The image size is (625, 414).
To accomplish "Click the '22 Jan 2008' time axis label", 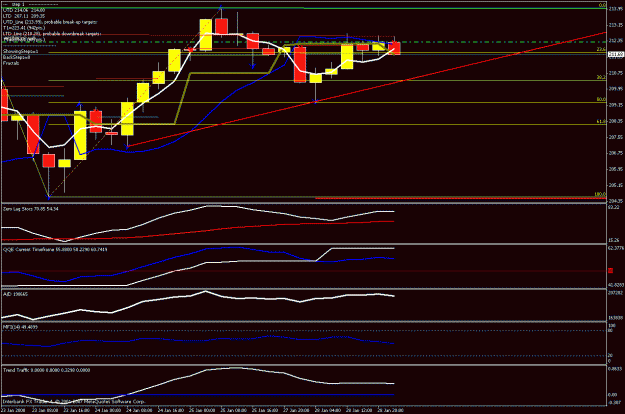I will coord(13,410).
